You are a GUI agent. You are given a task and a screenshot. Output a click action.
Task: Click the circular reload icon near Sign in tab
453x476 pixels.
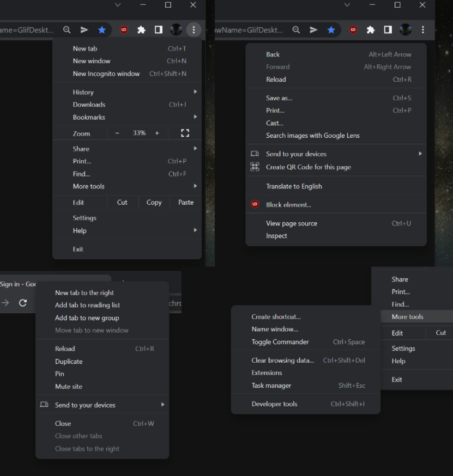[23, 303]
